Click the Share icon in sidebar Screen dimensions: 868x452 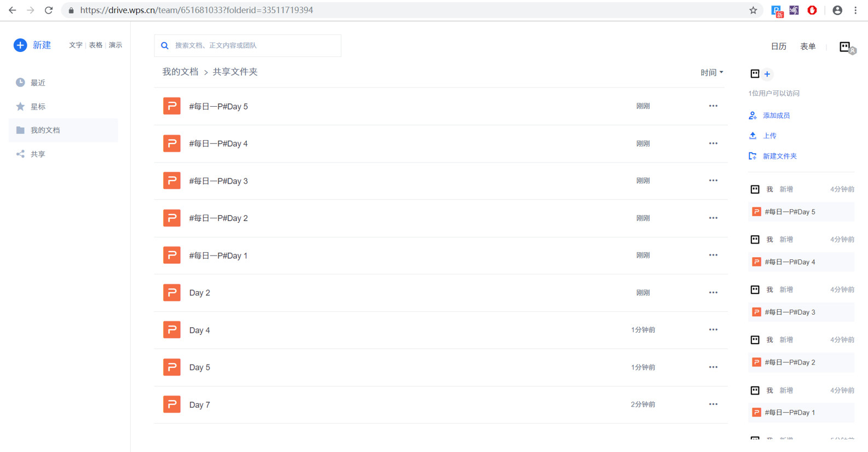point(20,154)
